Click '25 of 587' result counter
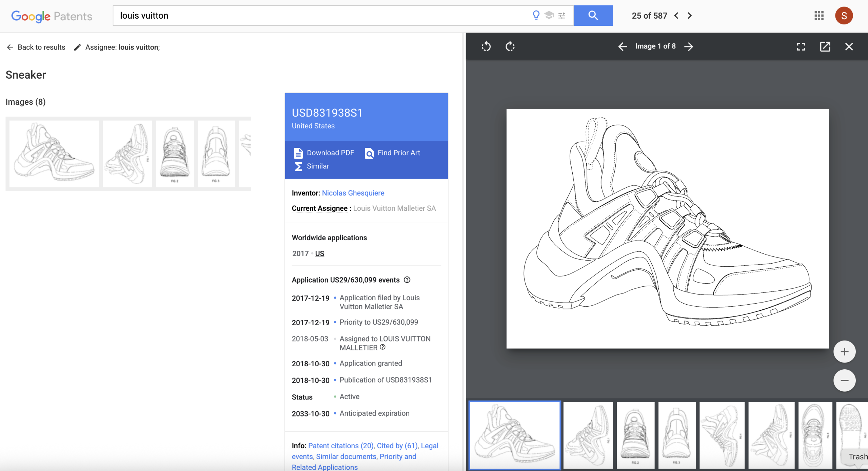The image size is (868, 471). tap(649, 16)
